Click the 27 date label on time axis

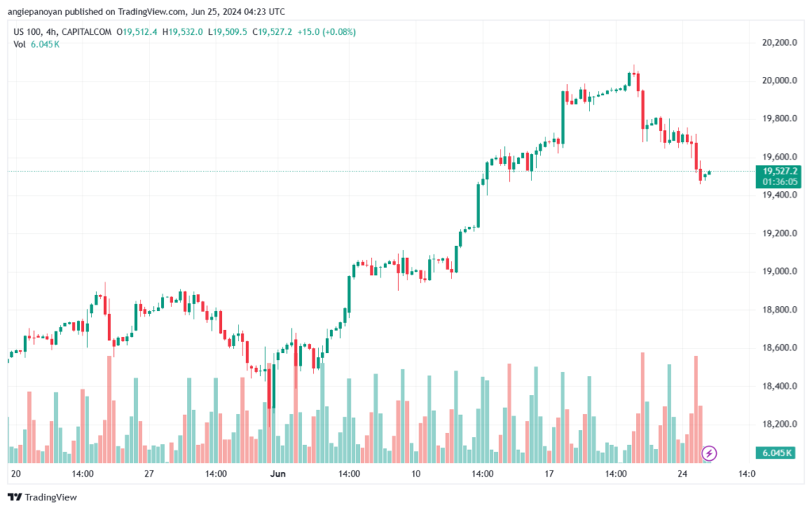tap(149, 474)
